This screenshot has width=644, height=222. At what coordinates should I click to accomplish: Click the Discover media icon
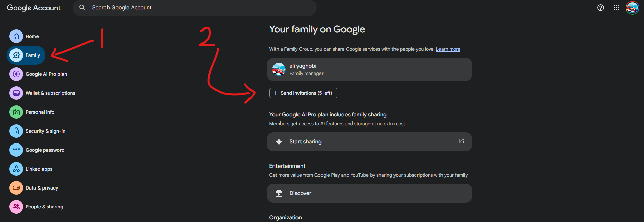pos(279,193)
